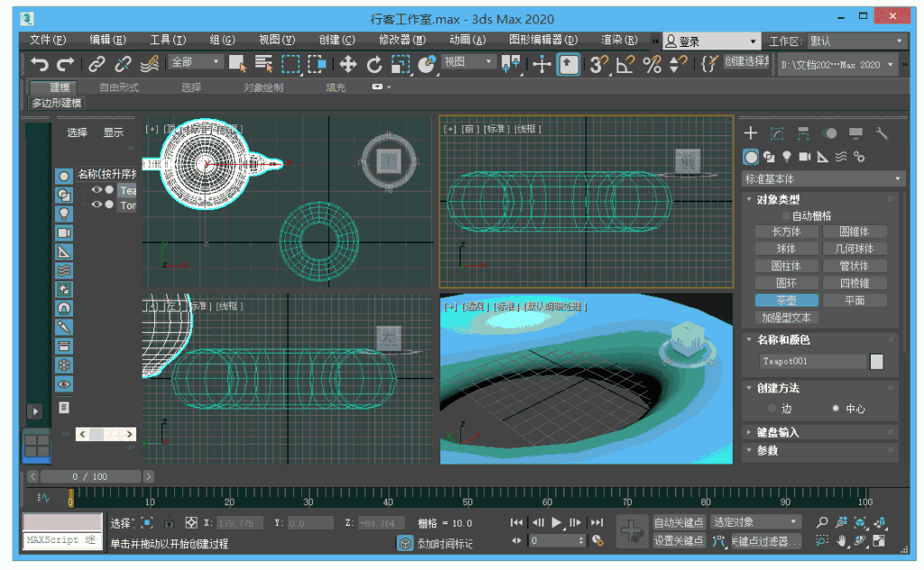
Task: Open the Display panel tab icon
Action: (x=855, y=133)
